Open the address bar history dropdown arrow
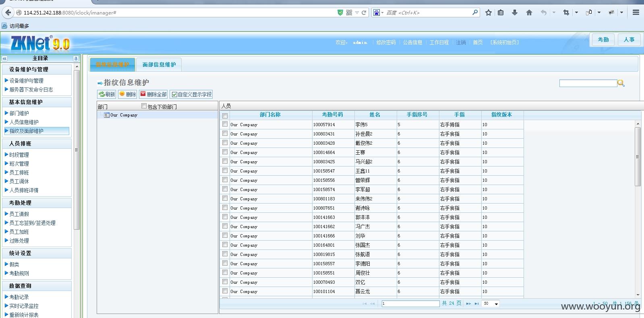 click(x=356, y=12)
